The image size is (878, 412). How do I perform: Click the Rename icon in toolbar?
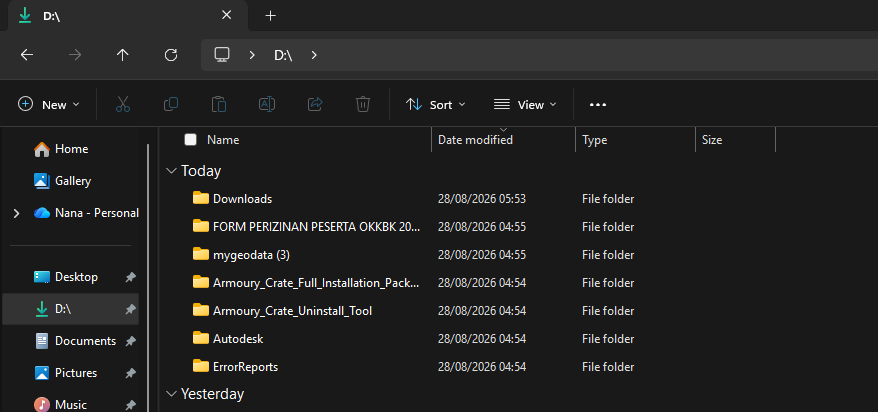[x=267, y=104]
